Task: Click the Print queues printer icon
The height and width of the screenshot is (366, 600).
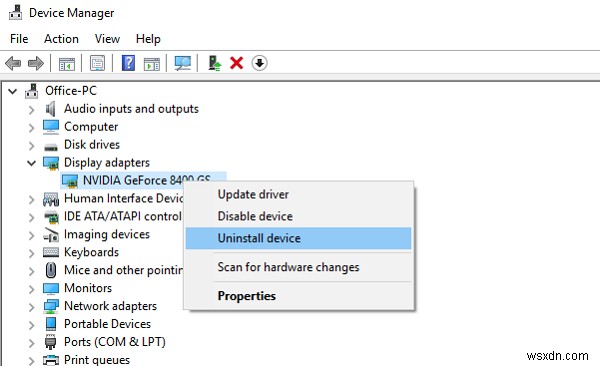Action: point(51,360)
